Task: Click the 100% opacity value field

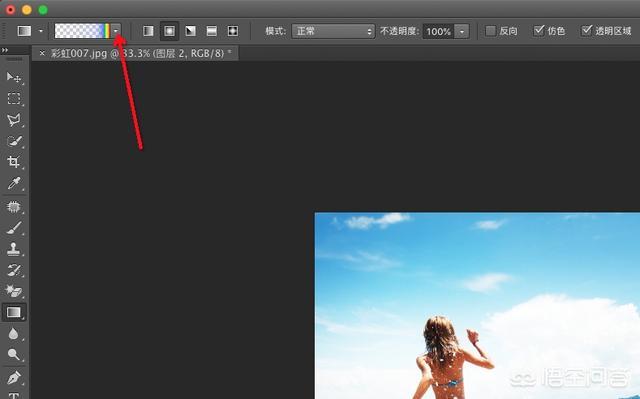Action: click(x=438, y=31)
